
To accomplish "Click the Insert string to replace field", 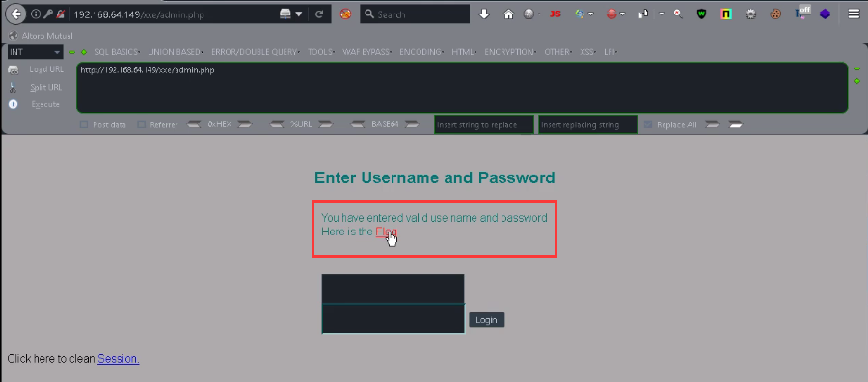I will coord(484,124).
